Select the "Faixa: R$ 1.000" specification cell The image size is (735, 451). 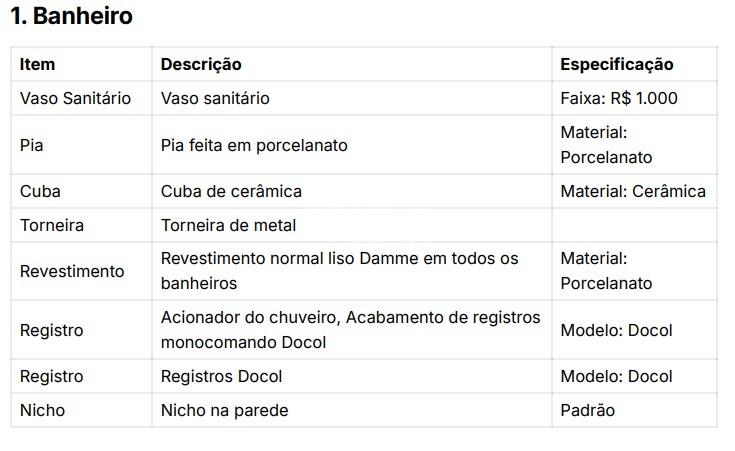[618, 98]
